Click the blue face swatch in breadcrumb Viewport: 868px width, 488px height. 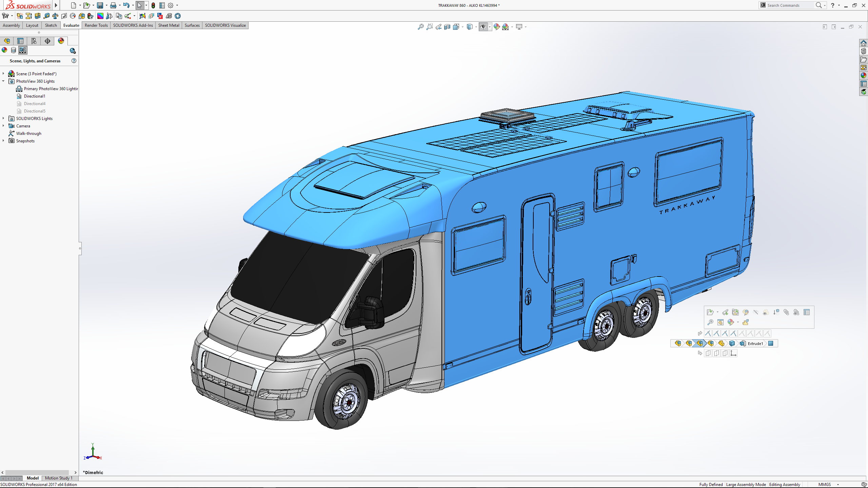coord(771,343)
